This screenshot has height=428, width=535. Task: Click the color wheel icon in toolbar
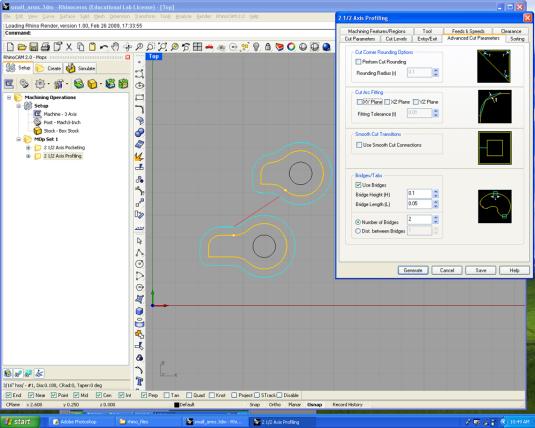pyautogui.click(x=291, y=47)
